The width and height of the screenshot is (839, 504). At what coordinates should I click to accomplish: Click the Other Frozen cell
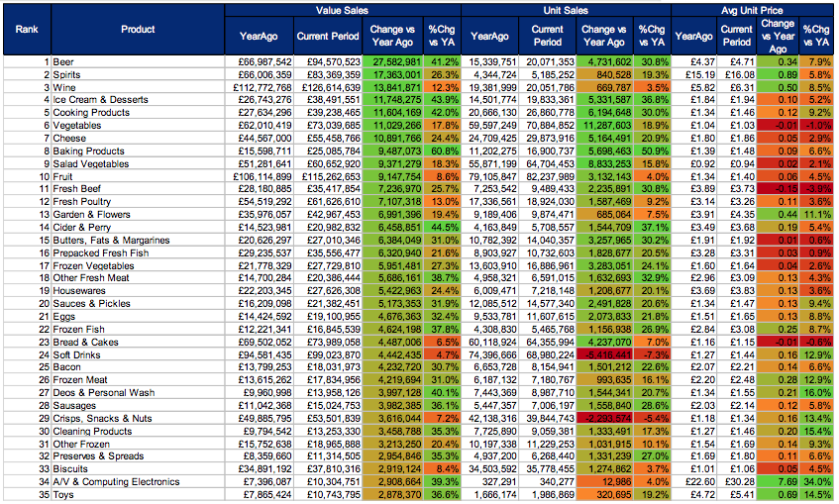pyautogui.click(x=138, y=444)
